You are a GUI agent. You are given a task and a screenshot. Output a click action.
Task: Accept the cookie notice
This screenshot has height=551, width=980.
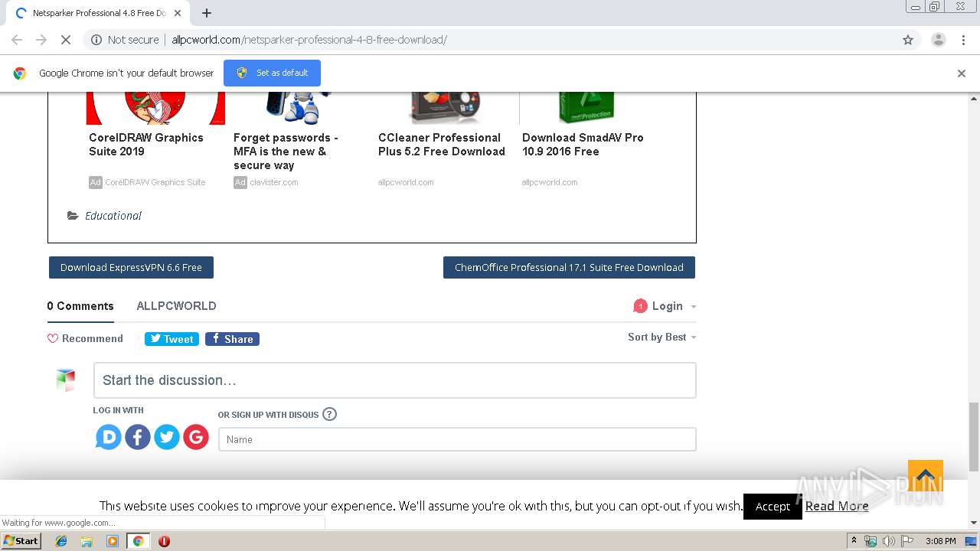click(773, 507)
